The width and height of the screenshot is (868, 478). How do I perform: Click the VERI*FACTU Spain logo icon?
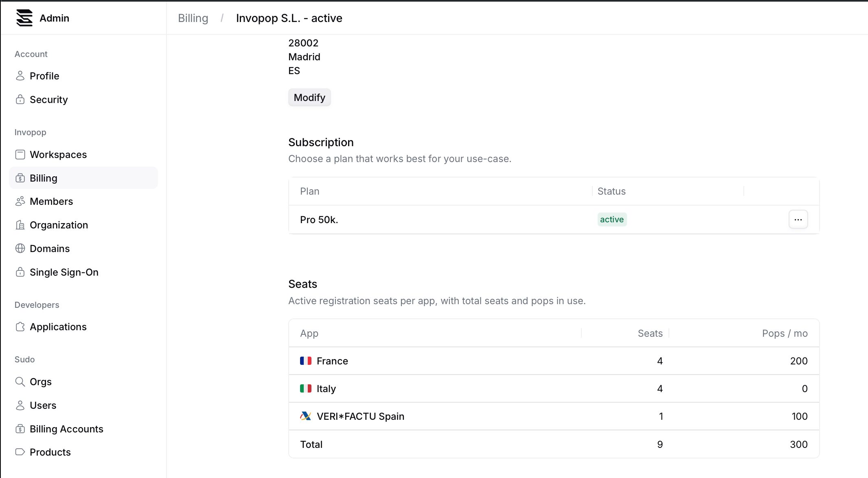pyautogui.click(x=306, y=416)
